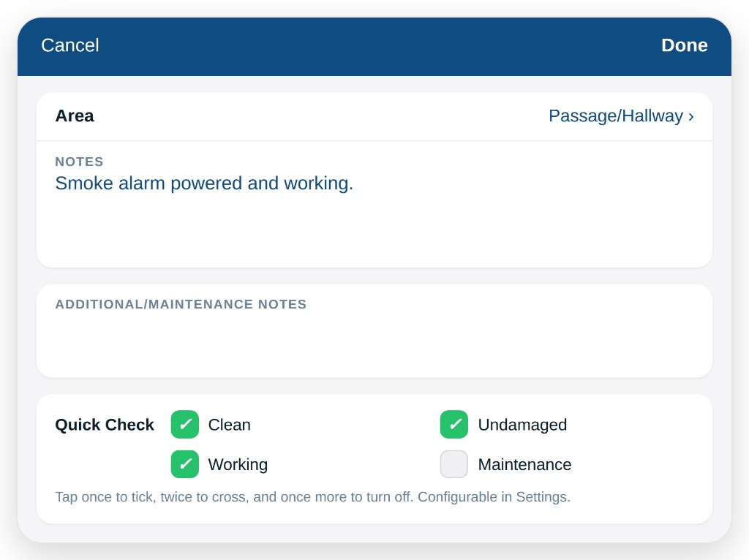Image resolution: width=749 pixels, height=560 pixels.
Task: Focus the Additional/Maintenance Notes field
Action: click(374, 331)
